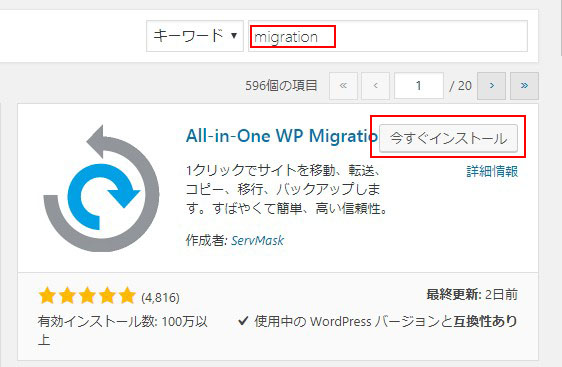Click the 今すぐインストール button

tap(448, 138)
